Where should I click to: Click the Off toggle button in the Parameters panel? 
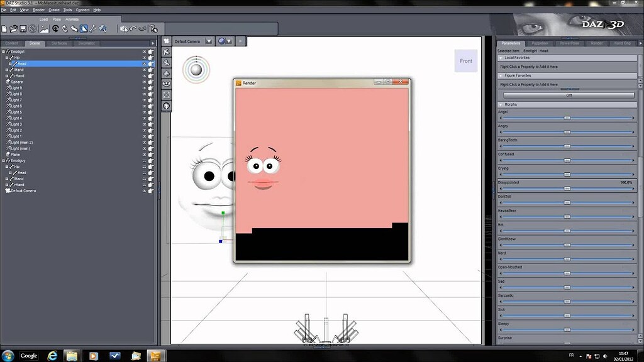pyautogui.click(x=566, y=95)
